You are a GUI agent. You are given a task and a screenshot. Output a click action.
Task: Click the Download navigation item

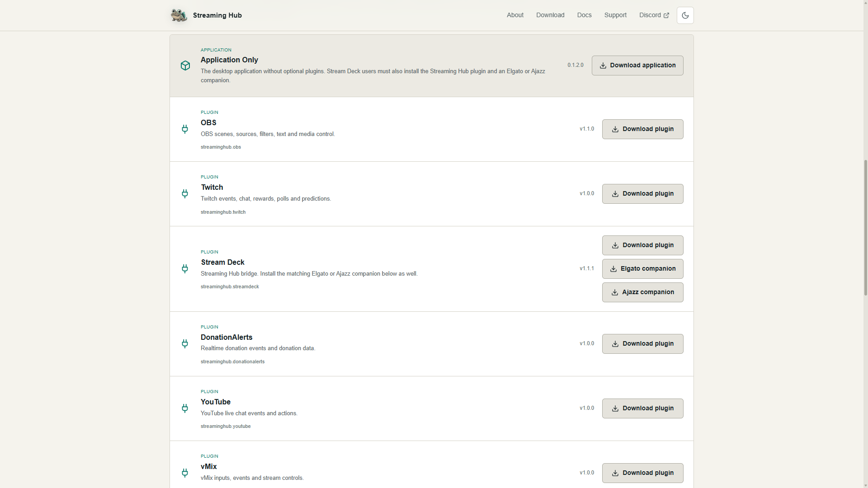point(550,15)
